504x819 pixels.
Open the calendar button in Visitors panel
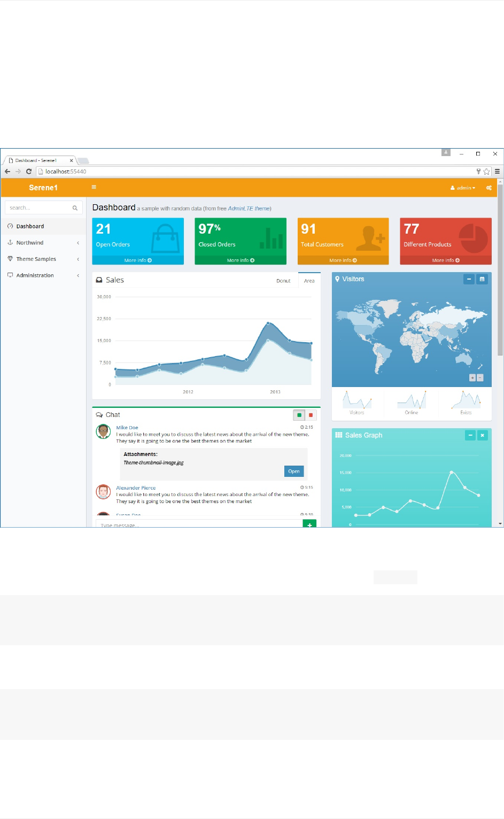(482, 279)
